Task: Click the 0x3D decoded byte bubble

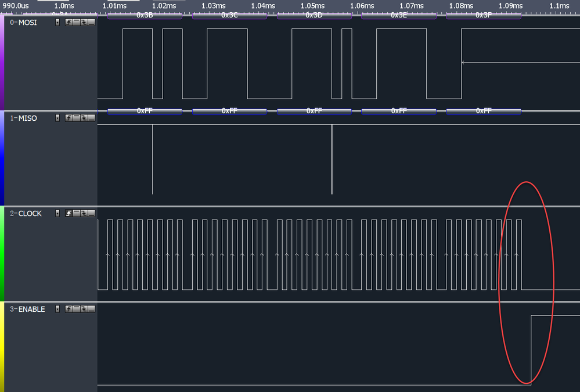Action: 314,16
